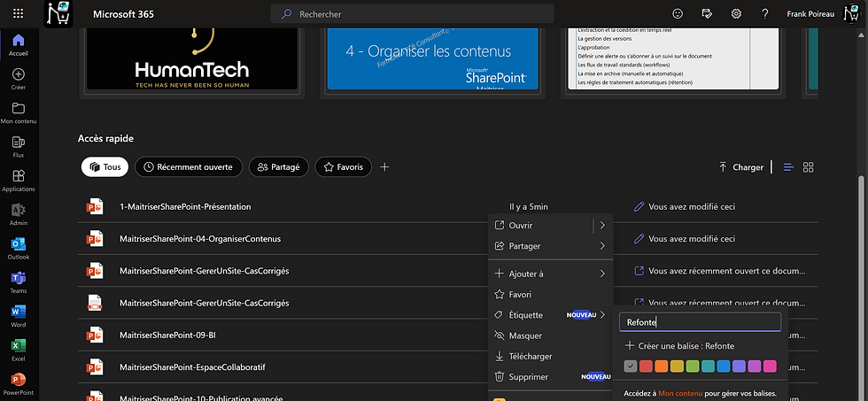Screen dimensions: 868x401
Task: Click file icon of MaitriserSharePoint-EspaceCollaboratif
Action: point(95,367)
